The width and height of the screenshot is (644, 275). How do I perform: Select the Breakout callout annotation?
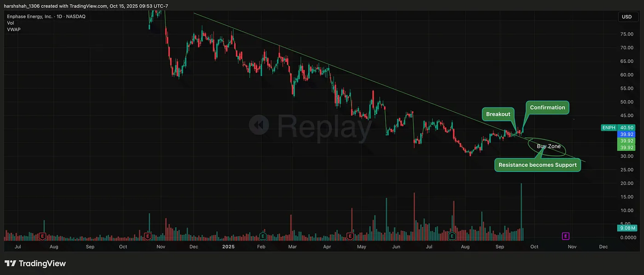tap(498, 114)
